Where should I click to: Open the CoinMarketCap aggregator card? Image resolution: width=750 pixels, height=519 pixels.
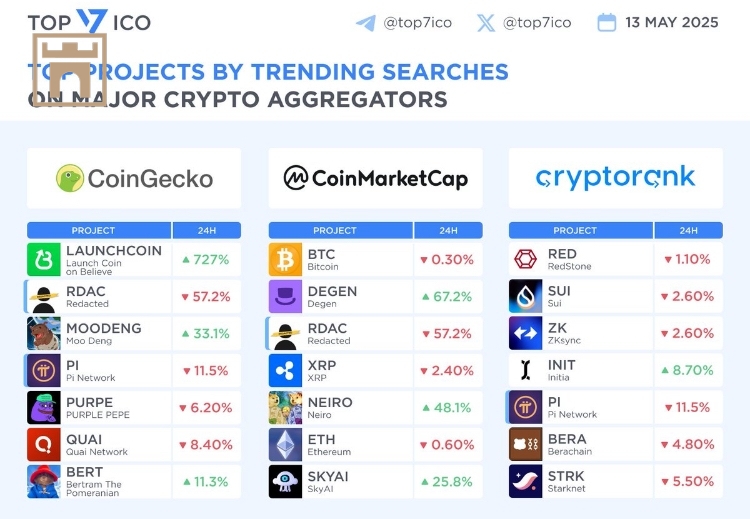click(375, 178)
